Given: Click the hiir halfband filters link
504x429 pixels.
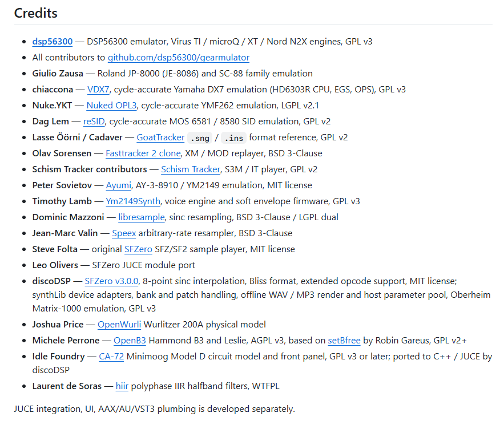Looking at the screenshot, I should point(122,386).
